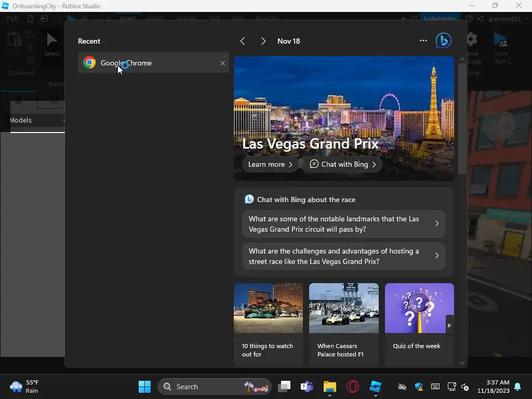Open the 'Quiz of the week' card
The image size is (532, 399).
(x=419, y=324)
